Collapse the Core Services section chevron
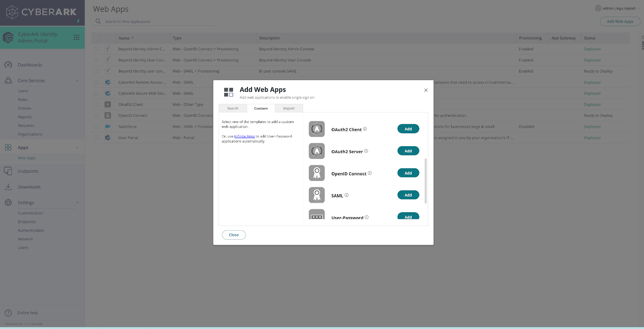 [77, 81]
